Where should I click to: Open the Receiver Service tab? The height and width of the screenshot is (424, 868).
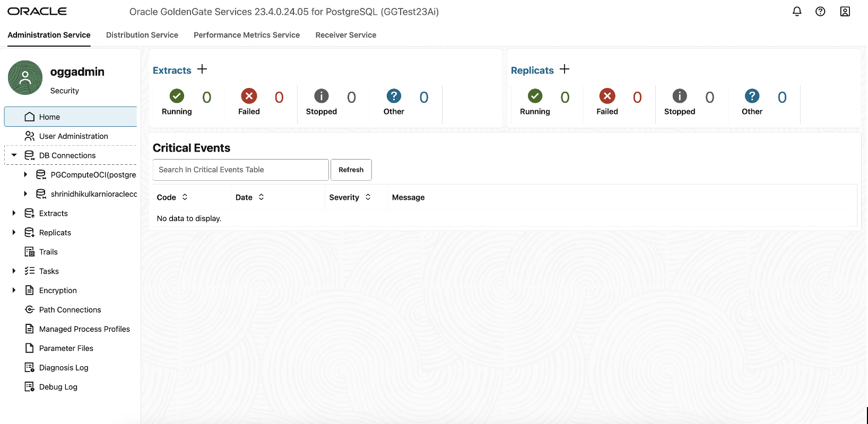(346, 35)
